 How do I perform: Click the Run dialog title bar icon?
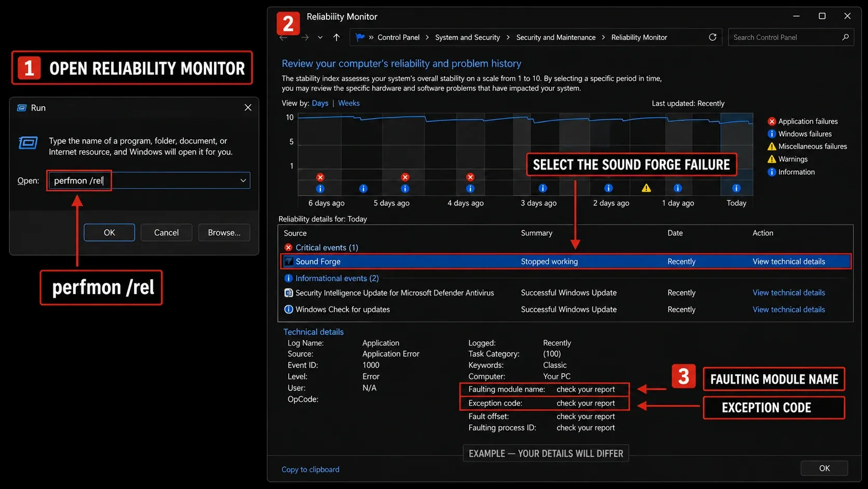(x=22, y=108)
